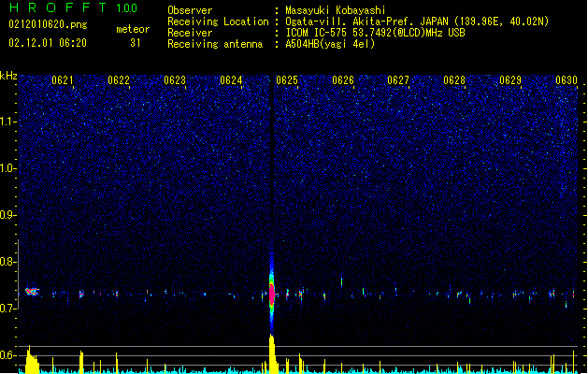Image resolution: width=588 pixels, height=374 pixels.
Task: Click the kHz axis unit label
Action: pos(8,76)
